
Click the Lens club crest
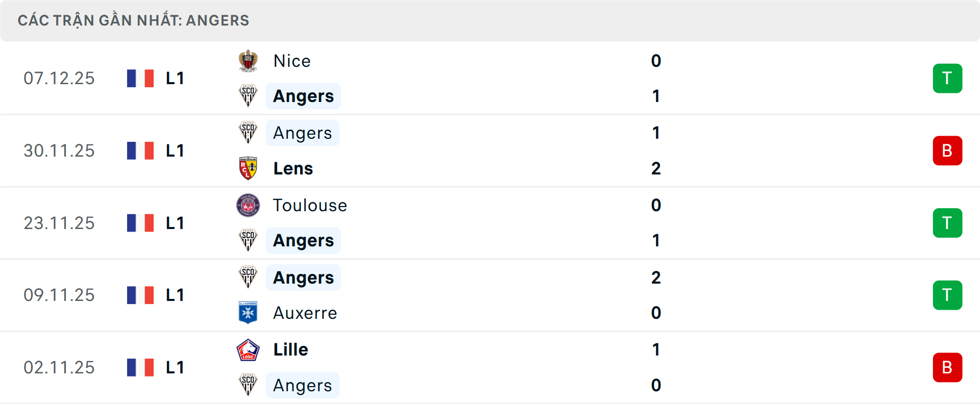pos(248,168)
